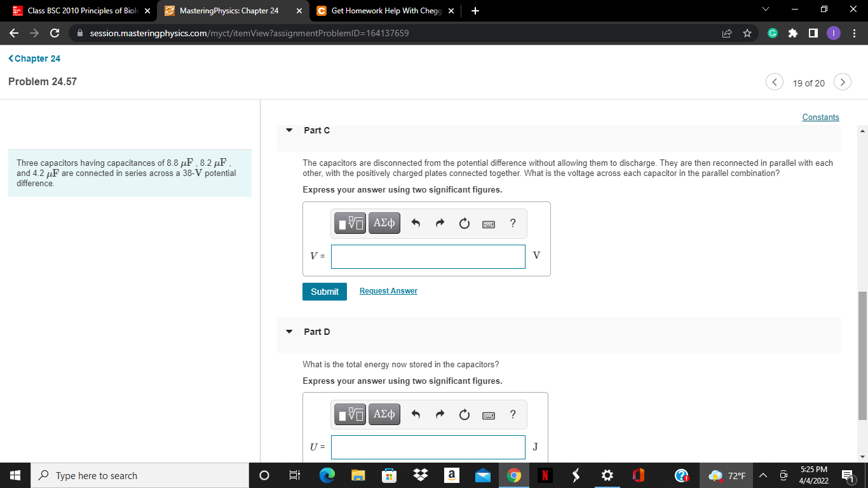The height and width of the screenshot is (488, 868).
Task: Collapse the Part D section
Action: point(289,331)
